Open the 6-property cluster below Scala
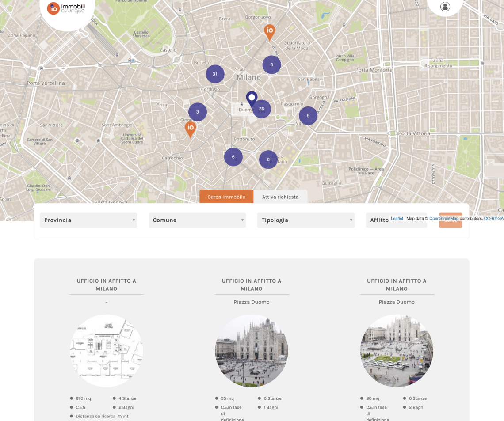504x421 pixels. pos(271,64)
